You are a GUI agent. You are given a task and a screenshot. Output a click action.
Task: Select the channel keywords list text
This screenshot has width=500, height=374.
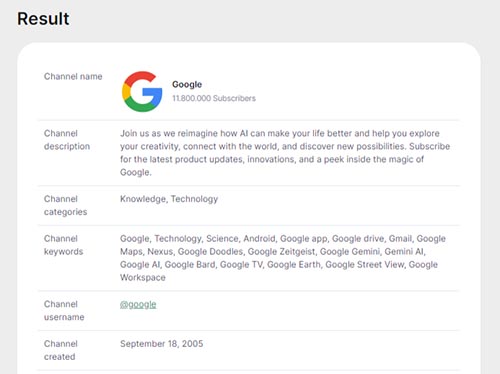(x=283, y=258)
